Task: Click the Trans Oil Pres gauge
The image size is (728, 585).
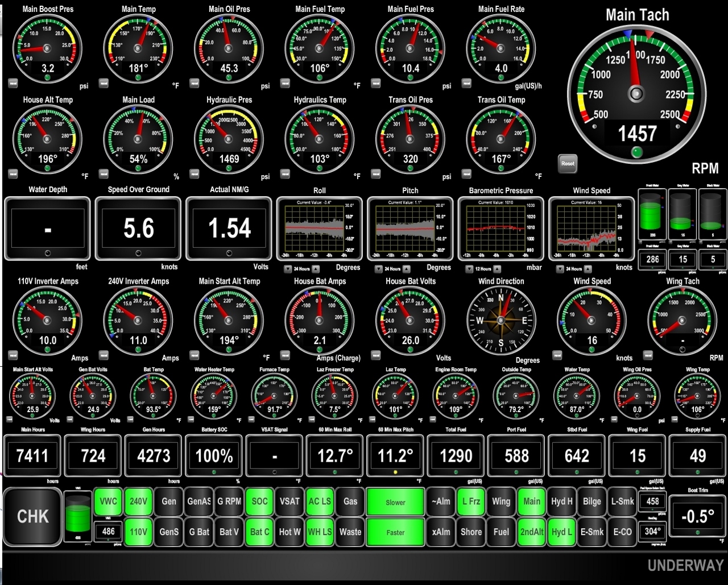Action: 410,139
